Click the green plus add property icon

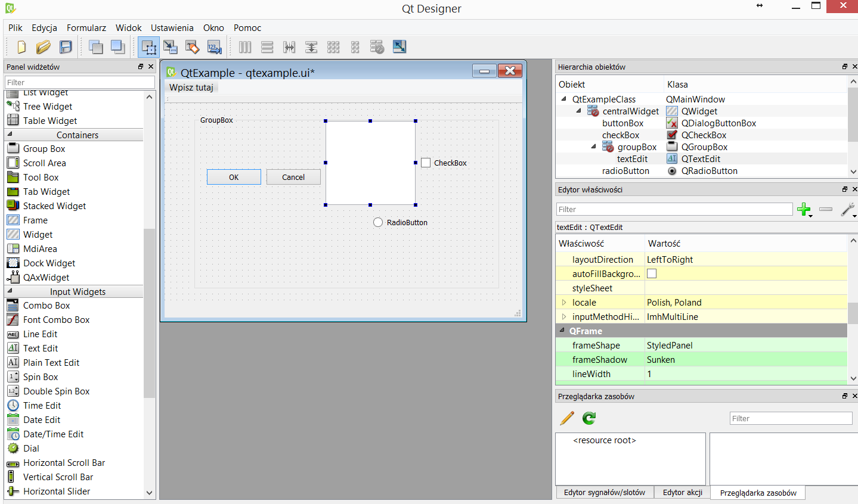pyautogui.click(x=804, y=209)
